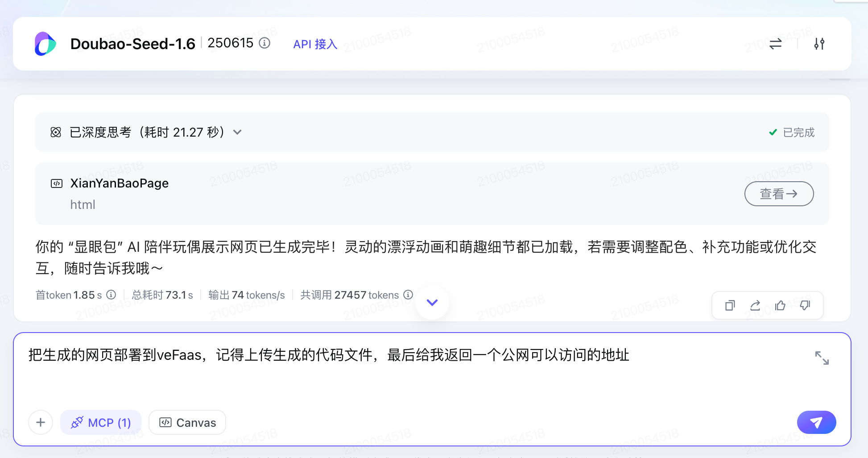Add attachment with plus button
Screen dimensions: 868x458
click(41, 422)
